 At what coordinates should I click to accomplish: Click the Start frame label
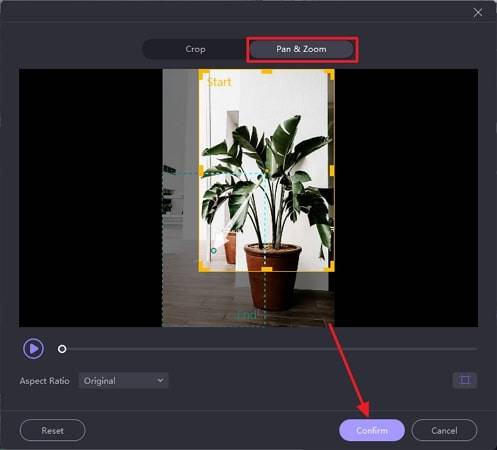[x=219, y=82]
